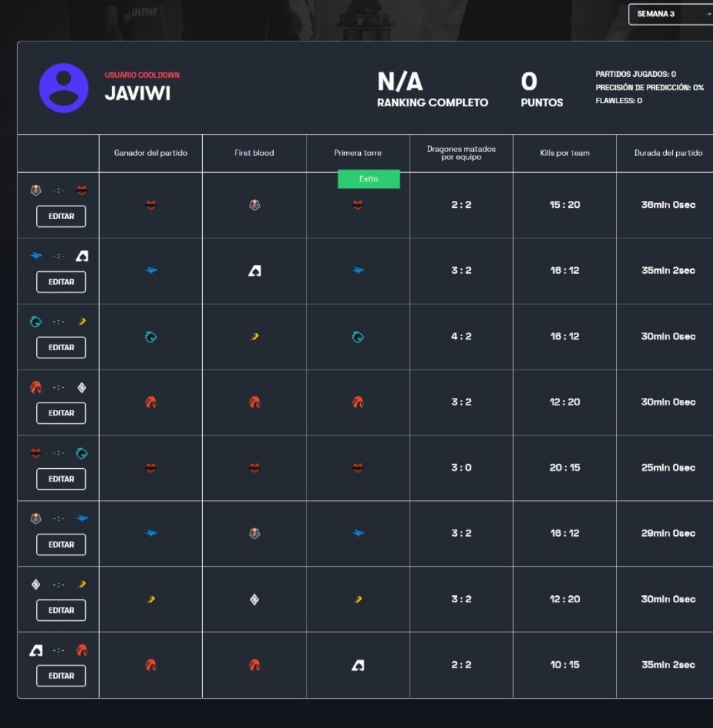The width and height of the screenshot is (713, 728).
Task: Open the SEMANA 3 week dropdown
Action: click(x=671, y=14)
